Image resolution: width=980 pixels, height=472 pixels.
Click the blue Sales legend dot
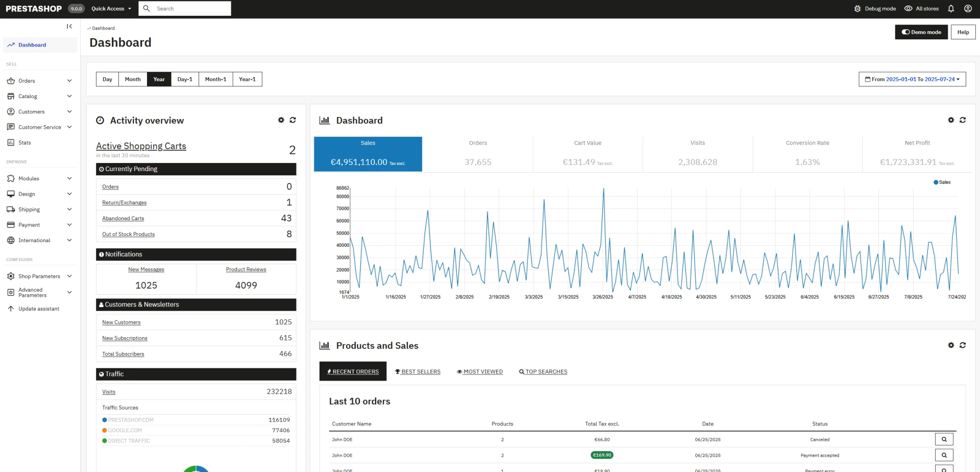(x=936, y=182)
